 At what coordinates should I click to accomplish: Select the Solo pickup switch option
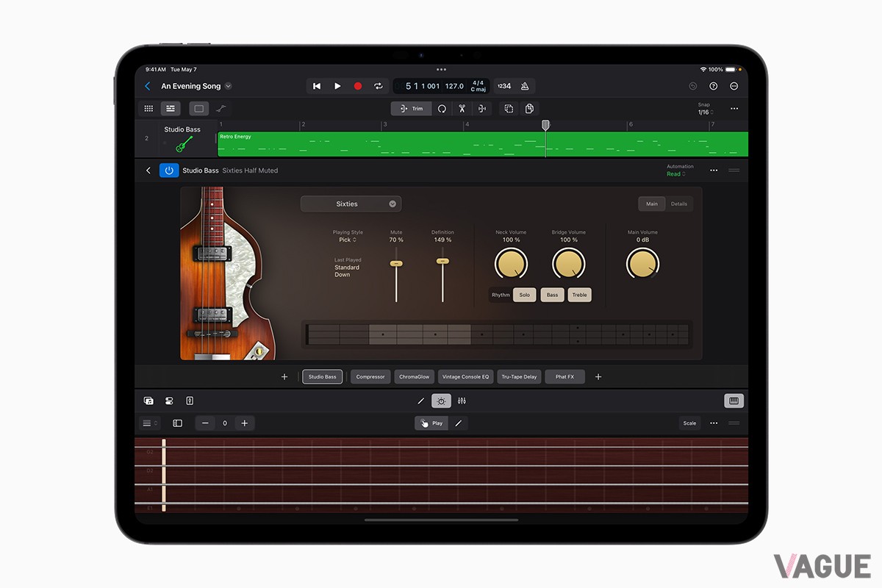(x=525, y=295)
